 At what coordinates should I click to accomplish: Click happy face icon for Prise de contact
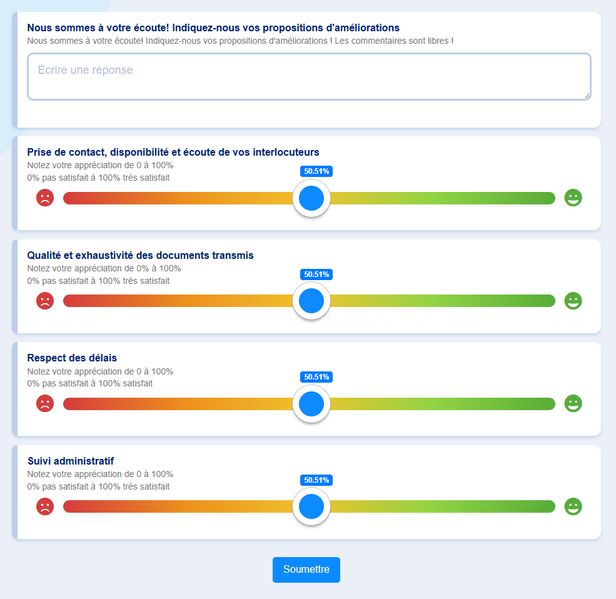(x=573, y=198)
